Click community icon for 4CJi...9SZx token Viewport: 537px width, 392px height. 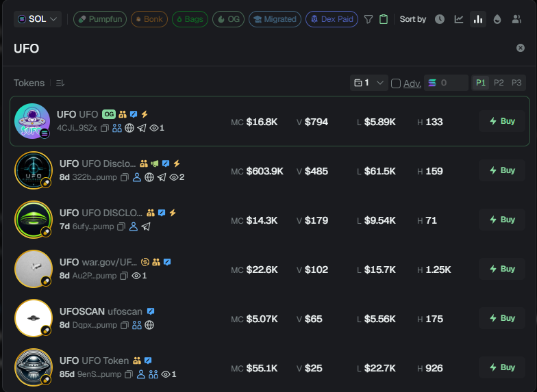[x=117, y=128]
